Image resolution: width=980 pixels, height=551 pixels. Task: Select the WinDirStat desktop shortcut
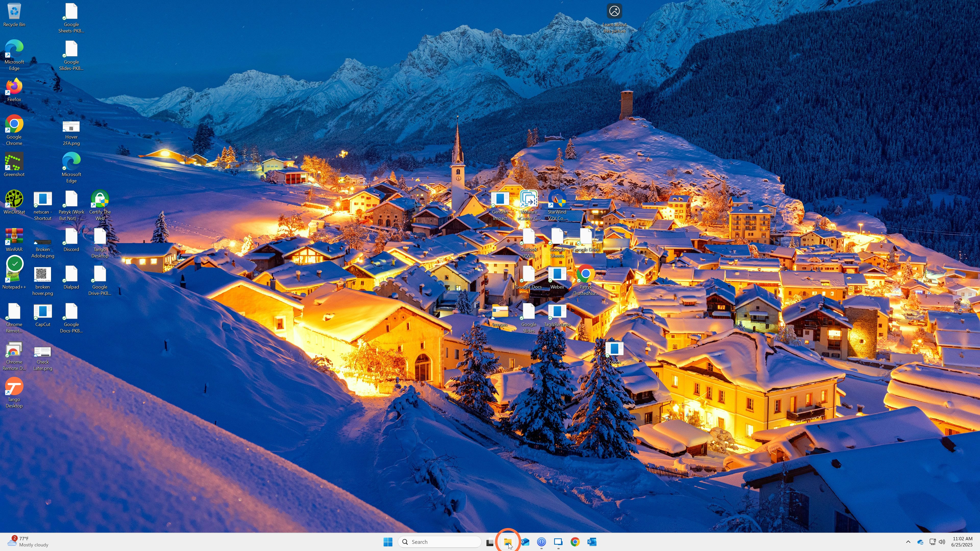(x=14, y=202)
